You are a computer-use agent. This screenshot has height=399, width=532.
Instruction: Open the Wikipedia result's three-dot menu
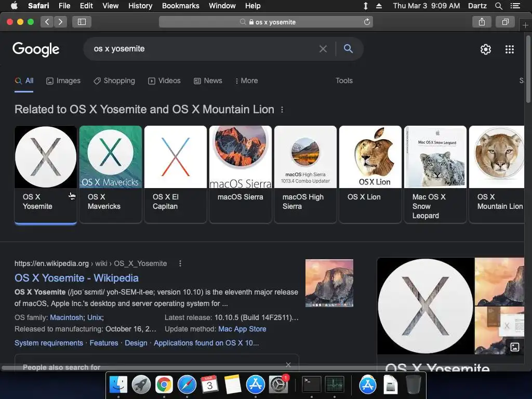[180, 263]
